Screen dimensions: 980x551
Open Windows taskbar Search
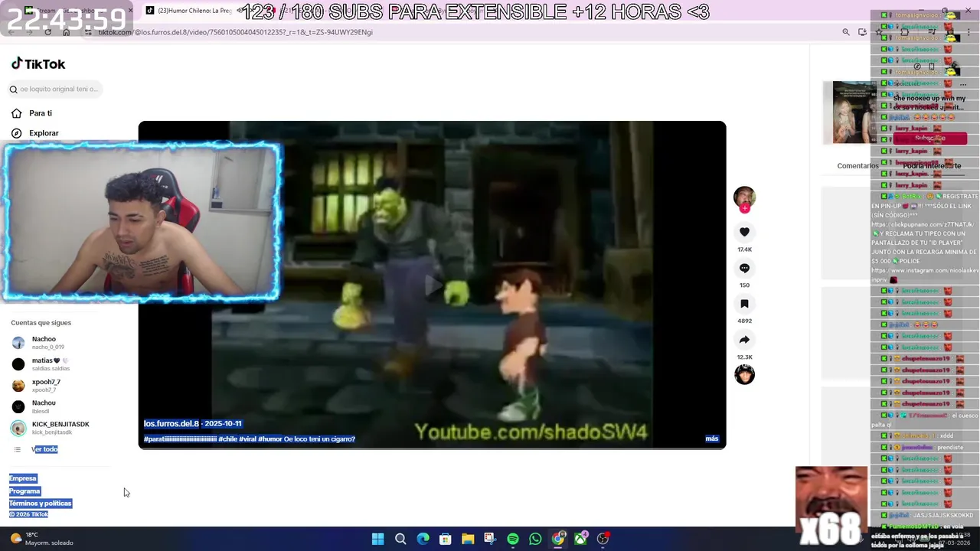click(x=400, y=539)
